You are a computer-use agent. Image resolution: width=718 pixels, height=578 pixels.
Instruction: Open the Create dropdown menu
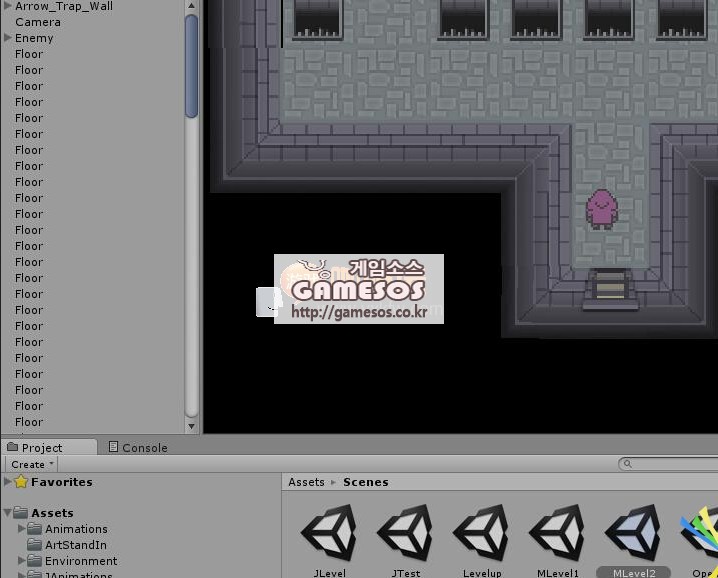click(32, 464)
